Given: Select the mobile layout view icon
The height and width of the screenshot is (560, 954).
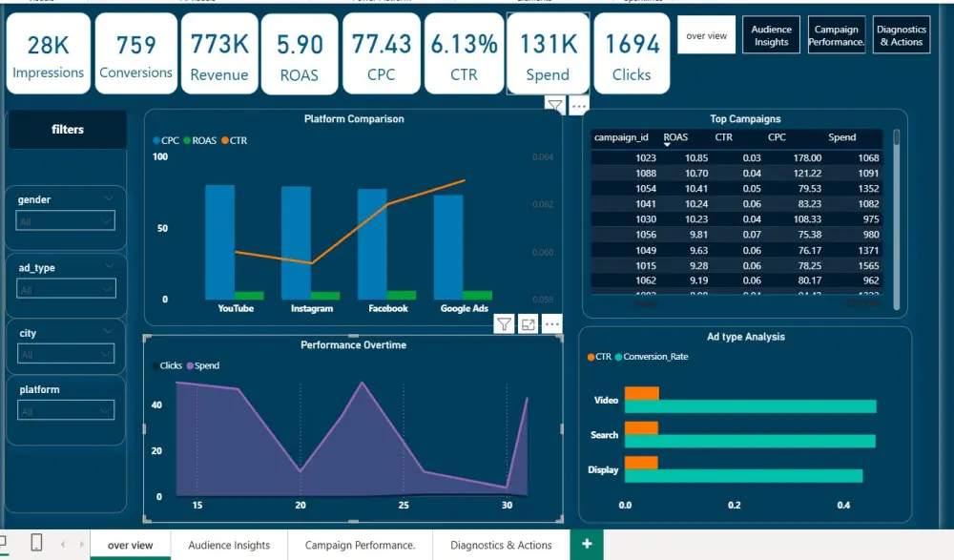Looking at the screenshot, I should 36,544.
